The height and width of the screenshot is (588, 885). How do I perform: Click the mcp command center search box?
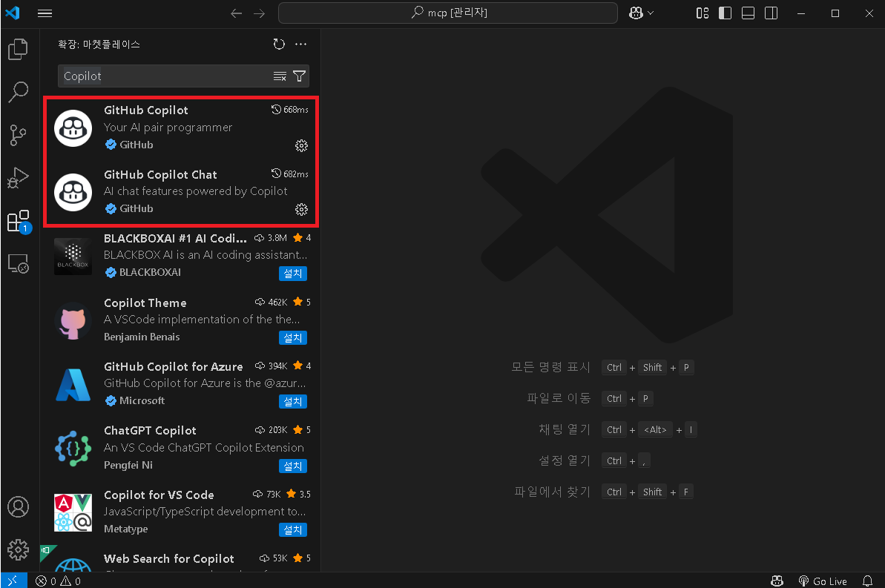[x=448, y=13]
